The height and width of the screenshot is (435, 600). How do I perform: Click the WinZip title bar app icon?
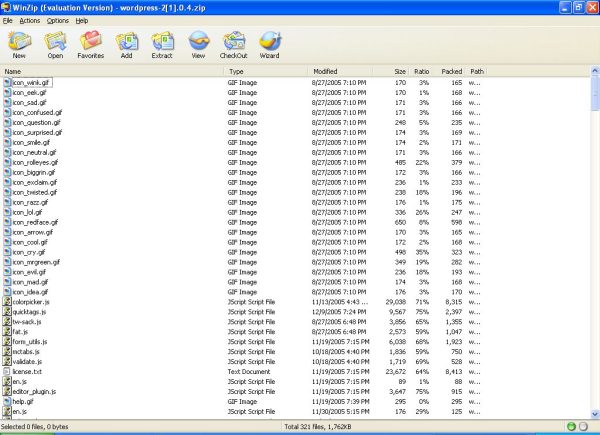(x=6, y=7)
